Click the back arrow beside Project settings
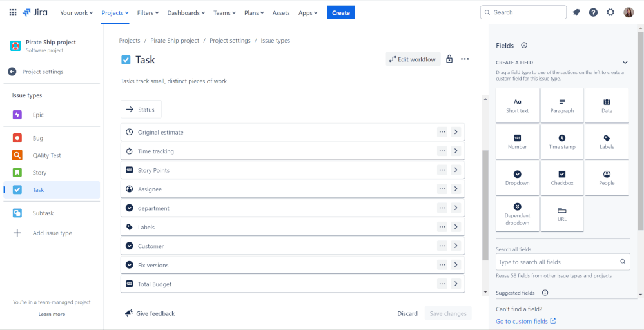 pyautogui.click(x=12, y=72)
